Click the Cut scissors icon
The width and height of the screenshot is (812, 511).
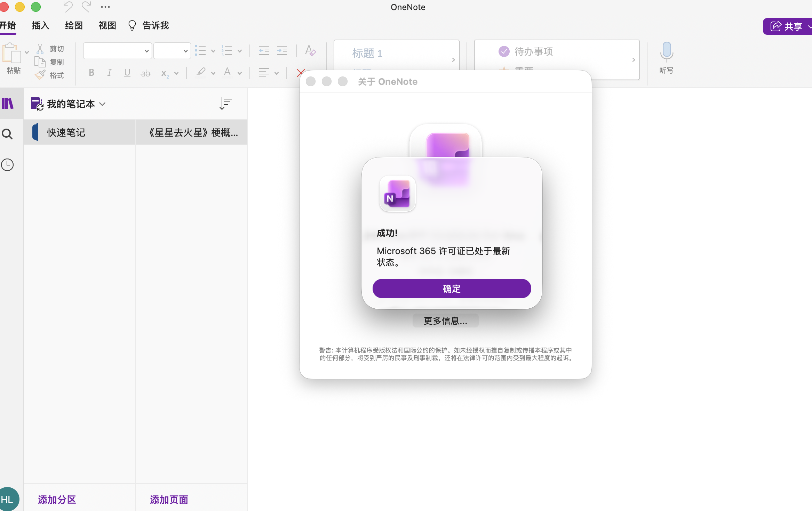pos(40,49)
